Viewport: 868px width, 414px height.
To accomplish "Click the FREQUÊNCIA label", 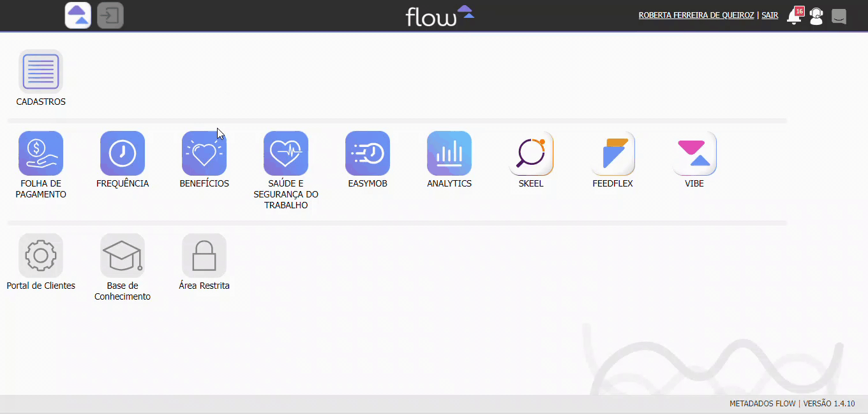I will (x=123, y=183).
